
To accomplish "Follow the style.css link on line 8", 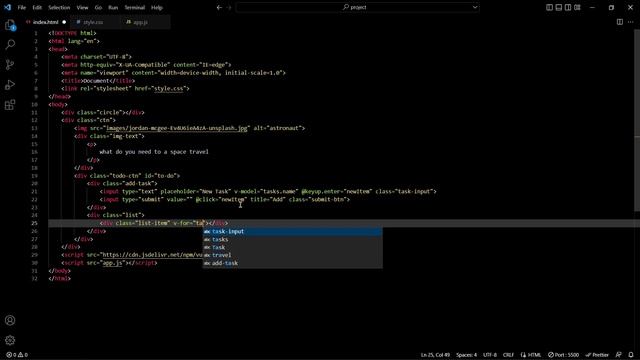I will (x=169, y=89).
